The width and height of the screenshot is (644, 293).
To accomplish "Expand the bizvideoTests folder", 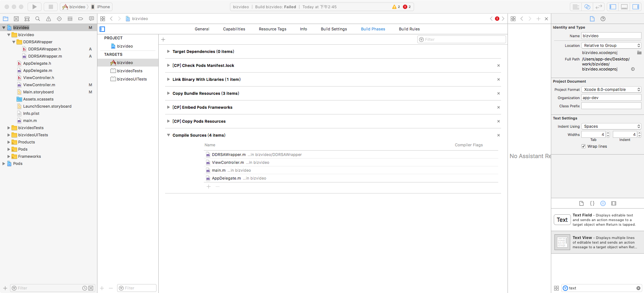I will coord(9,128).
